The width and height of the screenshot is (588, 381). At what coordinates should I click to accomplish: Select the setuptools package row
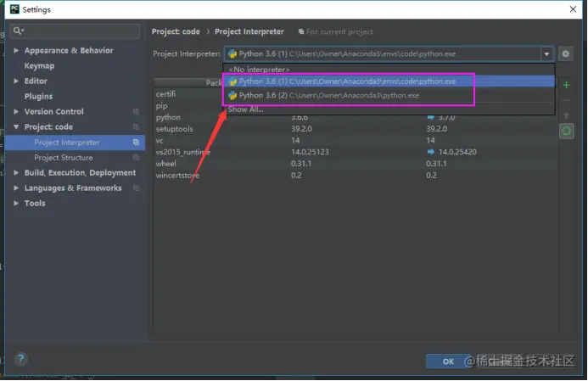pos(356,129)
